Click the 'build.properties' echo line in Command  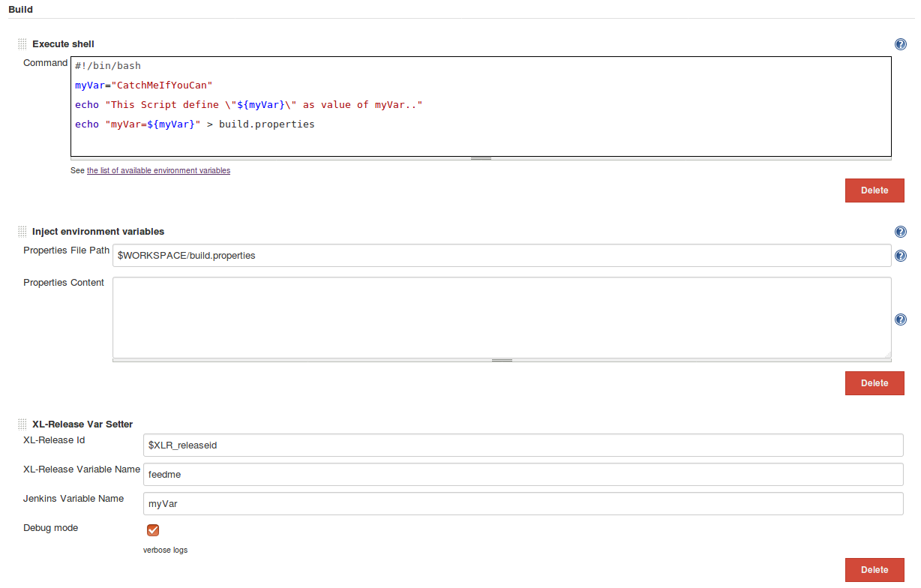point(195,124)
